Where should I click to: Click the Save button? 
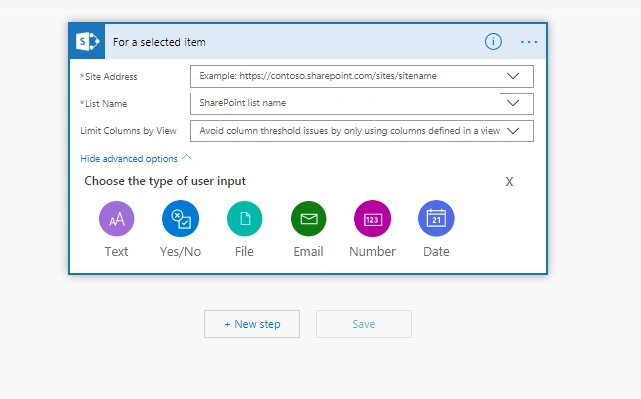click(364, 324)
